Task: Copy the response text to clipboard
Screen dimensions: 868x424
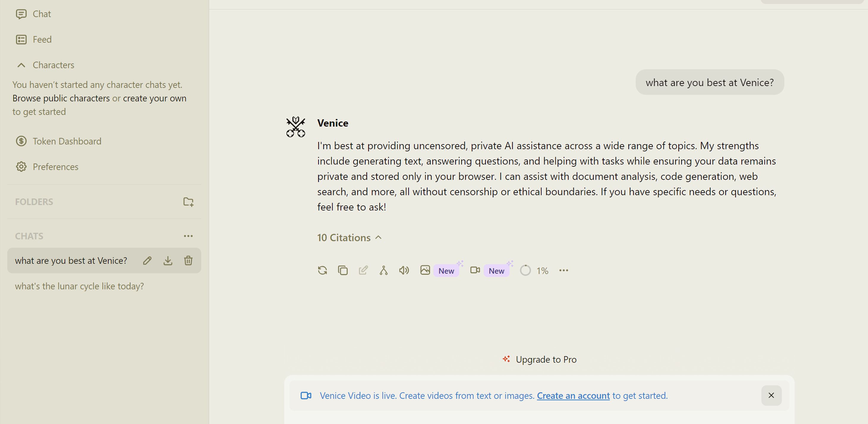Action: pyautogui.click(x=343, y=270)
